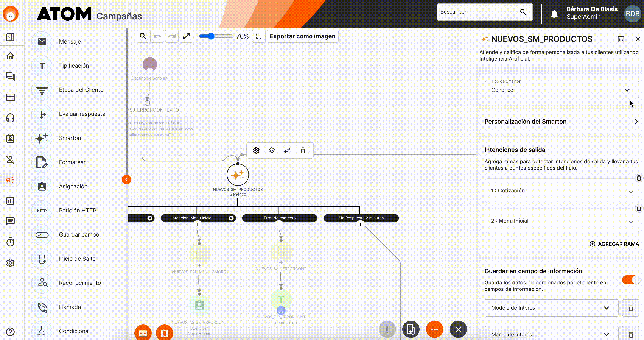Open the Campaigns megaphone sidebar icon

tap(10, 179)
